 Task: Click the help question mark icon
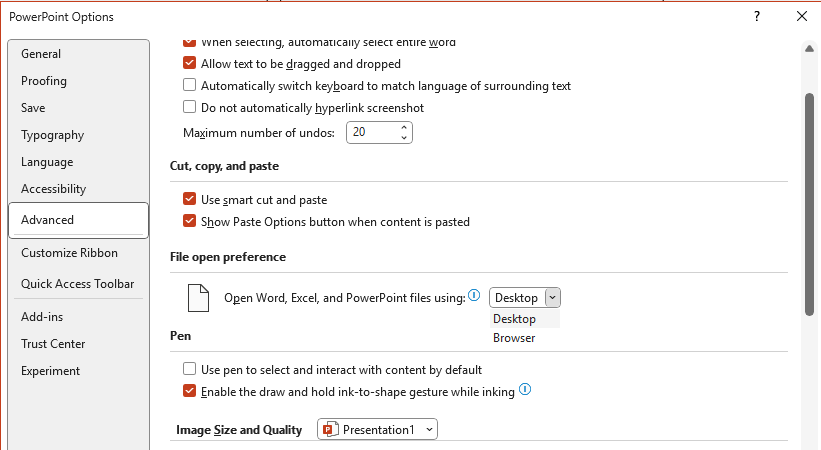757,16
